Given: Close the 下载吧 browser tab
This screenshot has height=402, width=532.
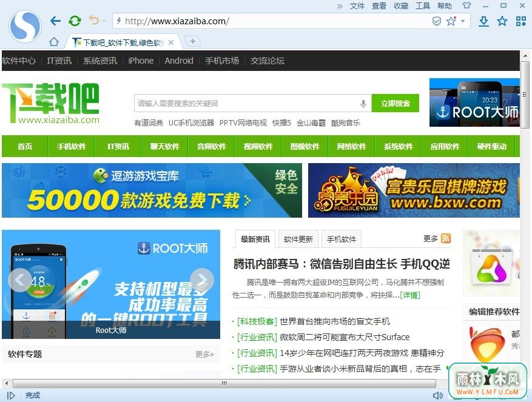Looking at the screenshot, I should (171, 42).
